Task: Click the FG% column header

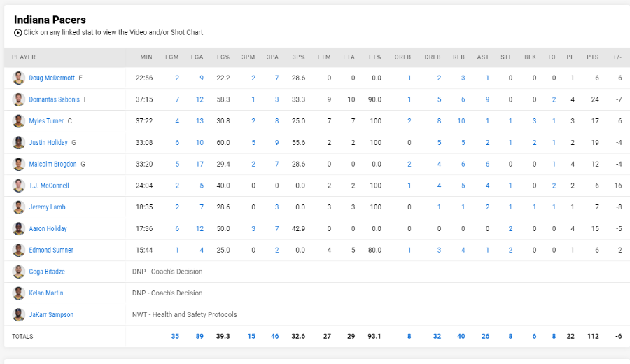Action: [223, 57]
